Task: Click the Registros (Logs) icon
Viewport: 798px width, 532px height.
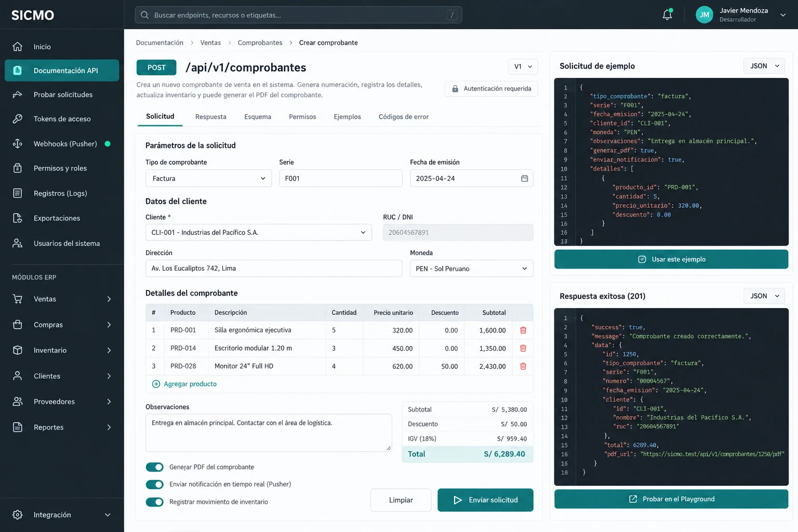Action: pos(18,193)
